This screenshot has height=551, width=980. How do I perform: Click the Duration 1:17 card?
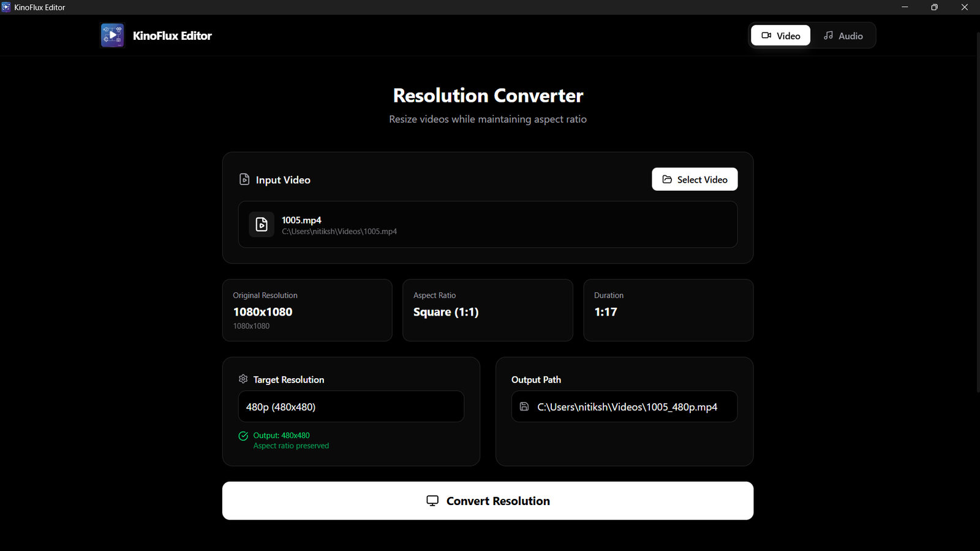(668, 310)
